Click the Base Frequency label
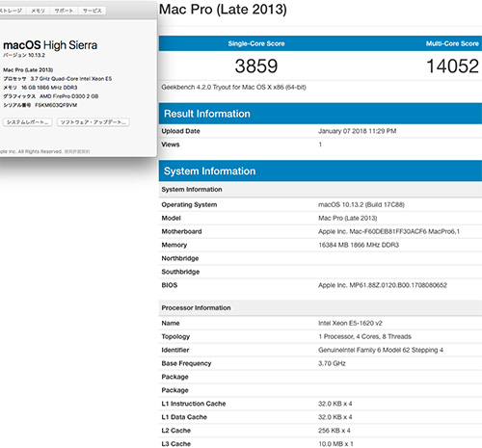The width and height of the screenshot is (482, 448). pyautogui.click(x=186, y=363)
